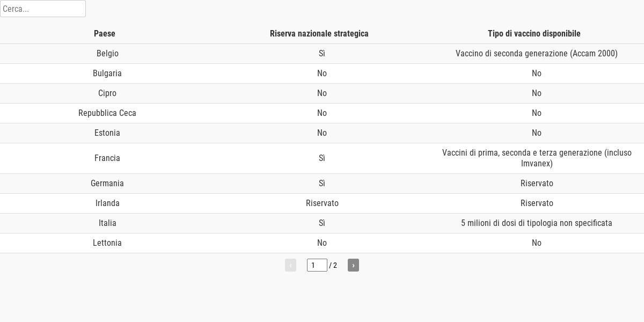The height and width of the screenshot is (322, 644).
Task: Select the Irlanda row cell
Action: point(107,203)
